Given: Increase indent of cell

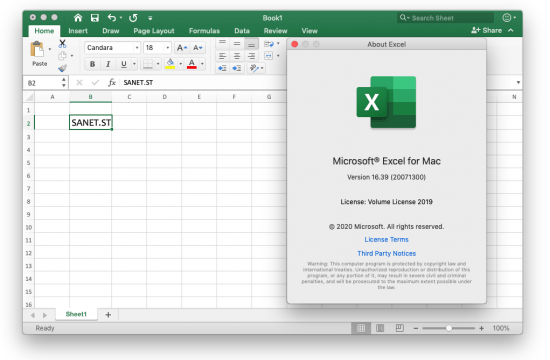Looking at the screenshot, I should tap(237, 68).
